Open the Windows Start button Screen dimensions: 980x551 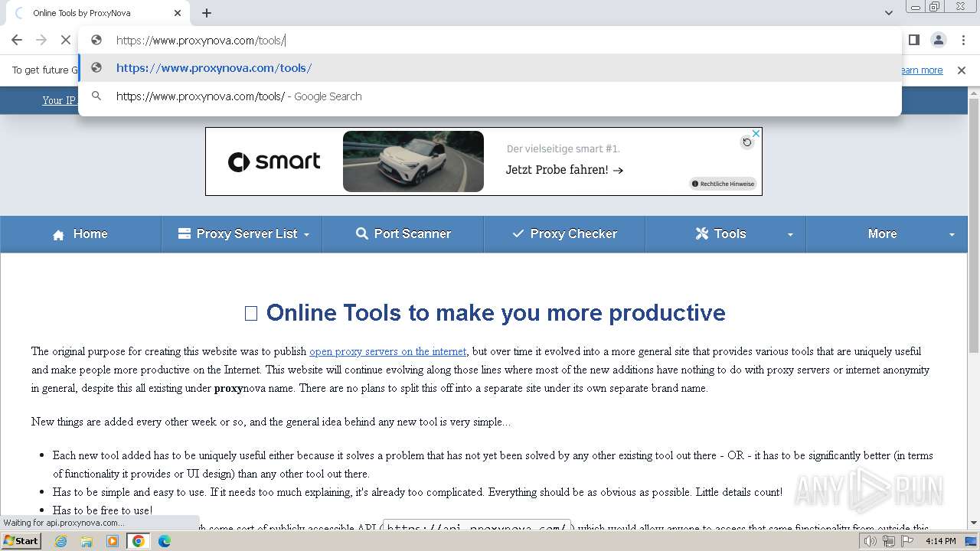tap(21, 540)
